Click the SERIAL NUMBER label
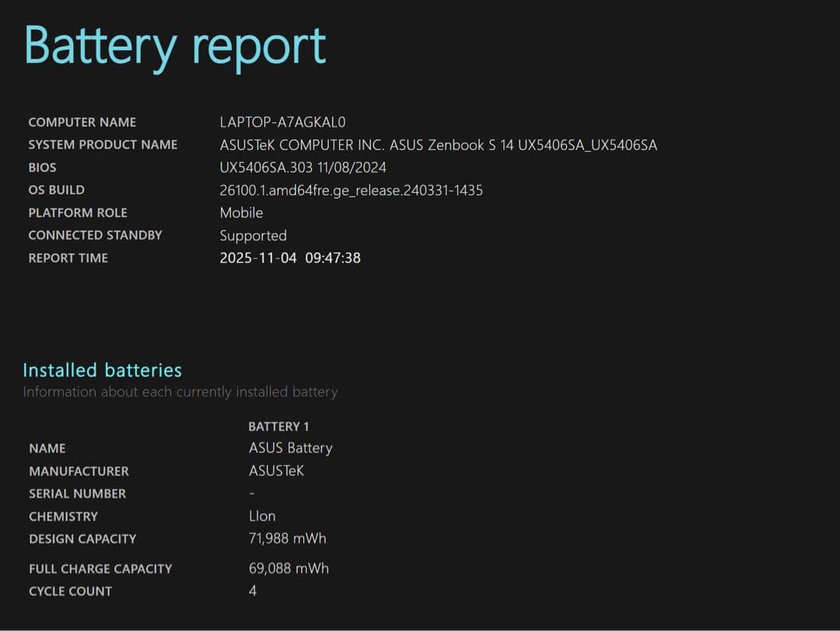This screenshot has width=840, height=631. [x=77, y=493]
